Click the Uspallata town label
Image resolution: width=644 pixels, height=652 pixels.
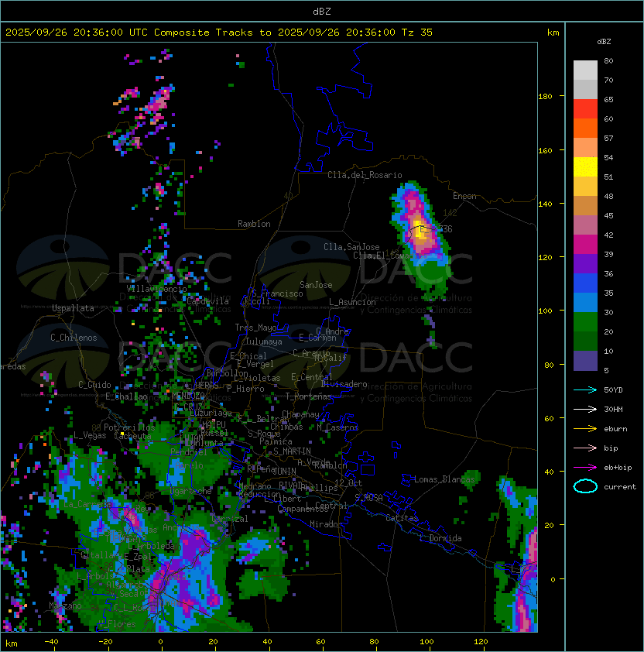point(73,308)
